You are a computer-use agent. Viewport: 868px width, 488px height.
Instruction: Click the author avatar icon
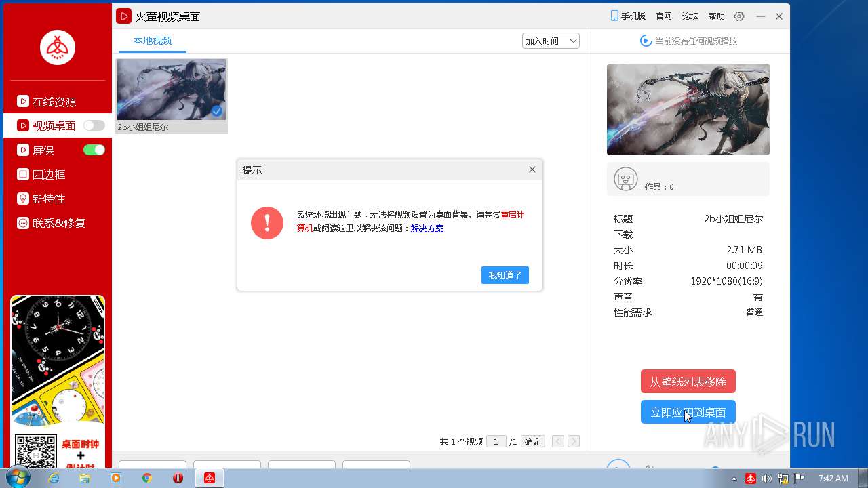pos(625,179)
